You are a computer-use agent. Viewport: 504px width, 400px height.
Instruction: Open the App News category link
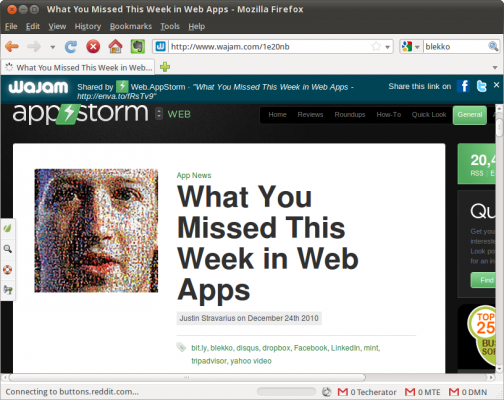pos(194,175)
